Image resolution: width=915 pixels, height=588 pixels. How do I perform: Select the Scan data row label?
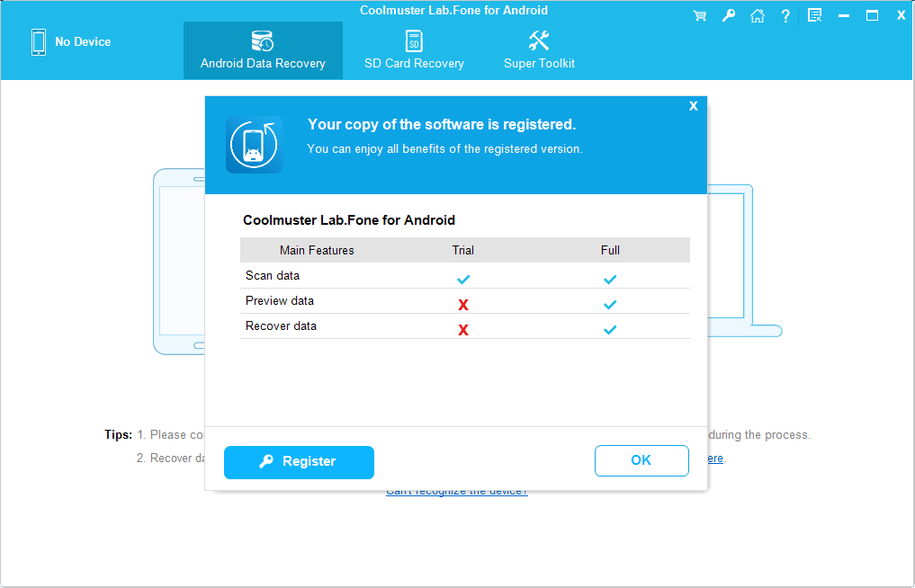273,275
